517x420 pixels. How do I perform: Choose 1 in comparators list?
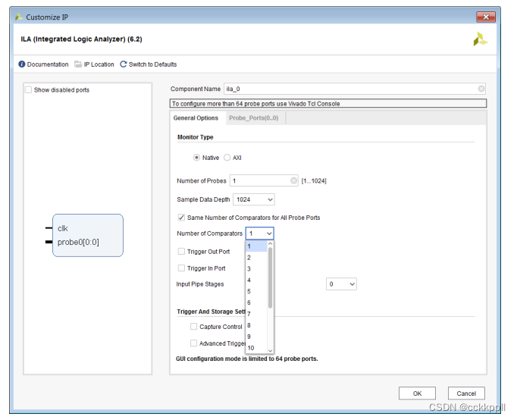(x=256, y=246)
